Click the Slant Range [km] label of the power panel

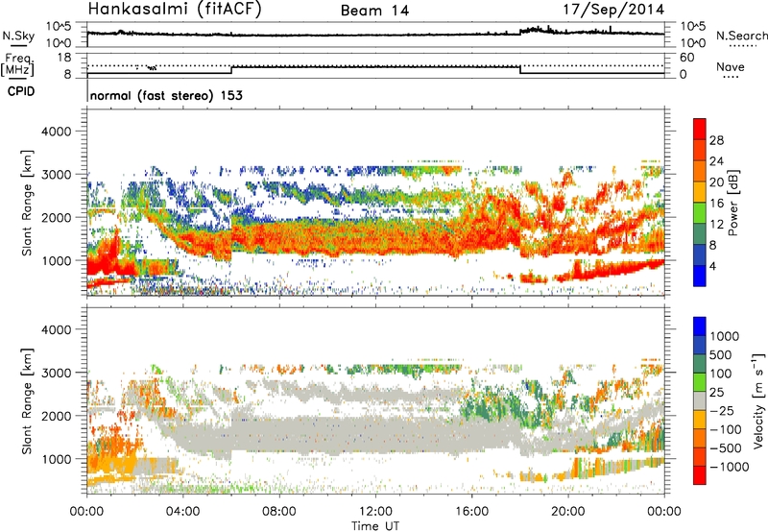click(27, 203)
